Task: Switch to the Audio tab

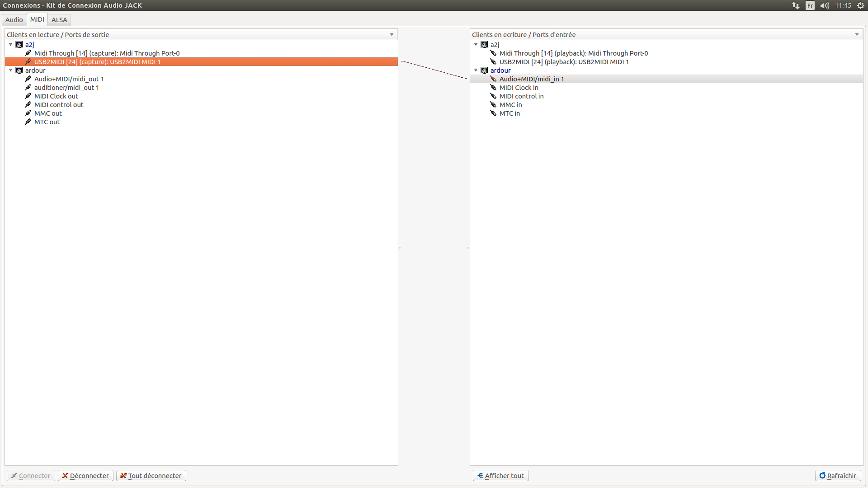Action: 14,20
